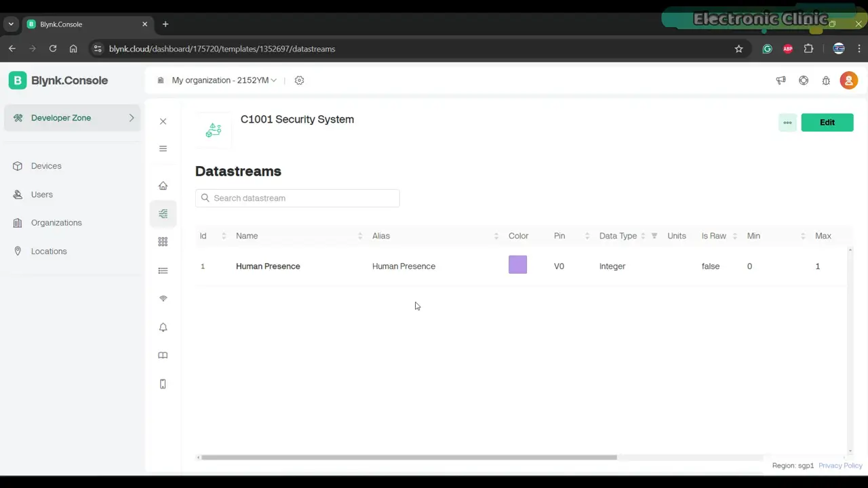Viewport: 868px width, 488px height.
Task: Click the Grammarly extension icon
Action: click(767, 49)
